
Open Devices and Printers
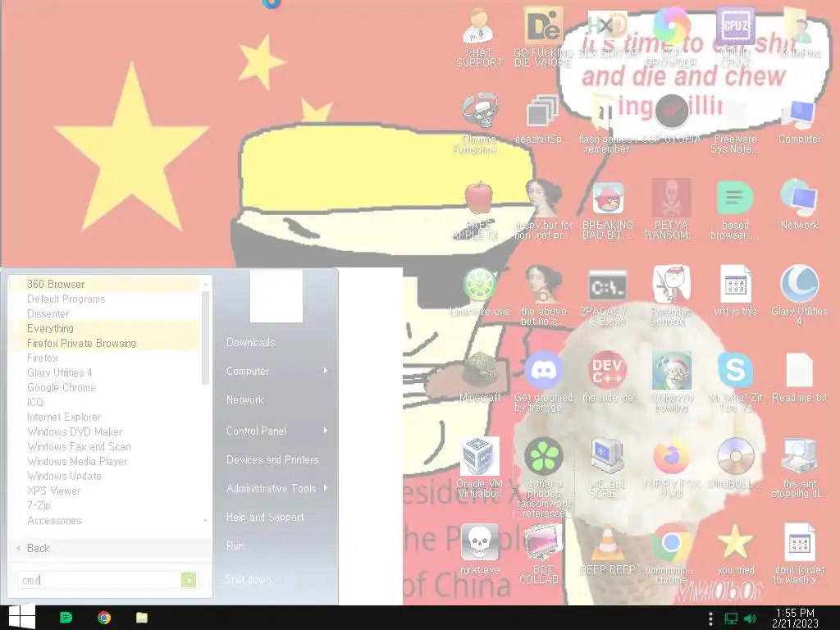tap(272, 459)
